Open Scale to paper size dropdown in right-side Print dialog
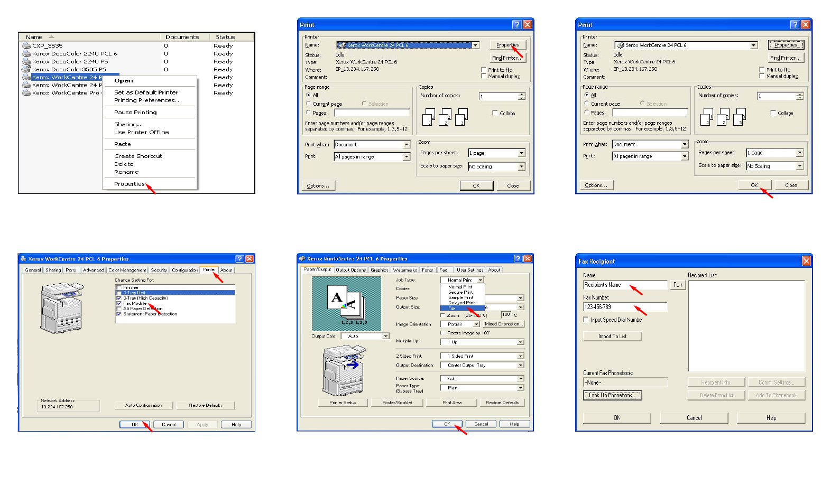Viewport: 831px width, 504px height. click(x=799, y=166)
